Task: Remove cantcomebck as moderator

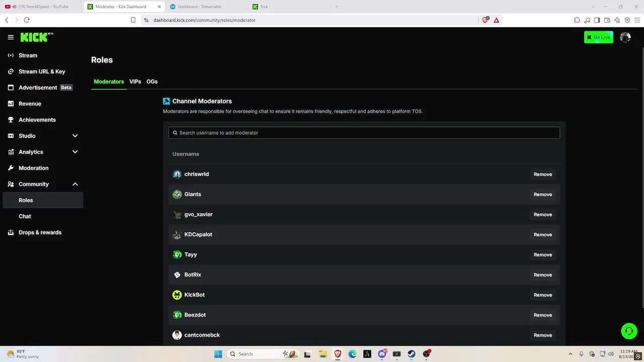Action: coord(543,335)
